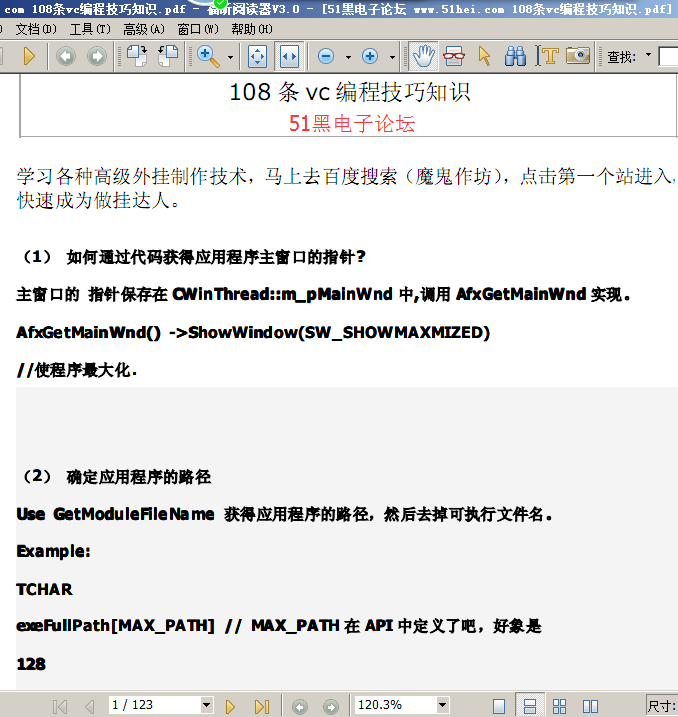The width and height of the screenshot is (678, 717).
Task: Click heading (1) 如何通过代码获得应用程序主窗口的指针
Action: 194,257
